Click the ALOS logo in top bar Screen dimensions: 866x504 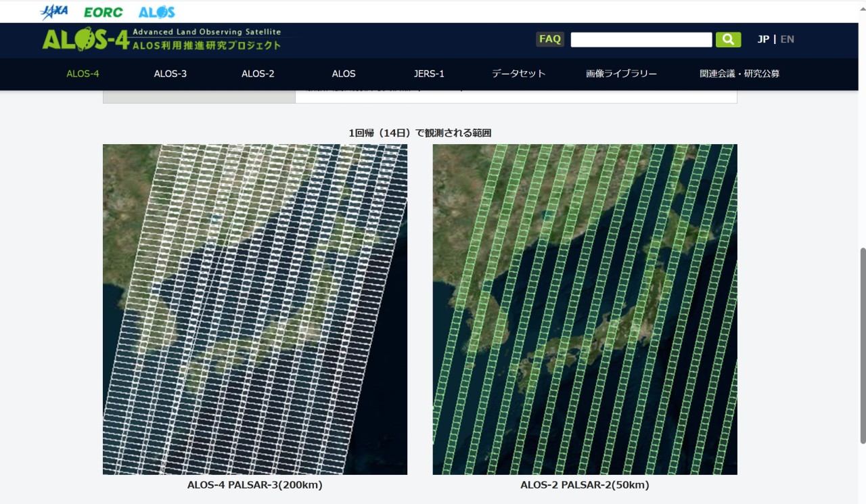(x=156, y=12)
